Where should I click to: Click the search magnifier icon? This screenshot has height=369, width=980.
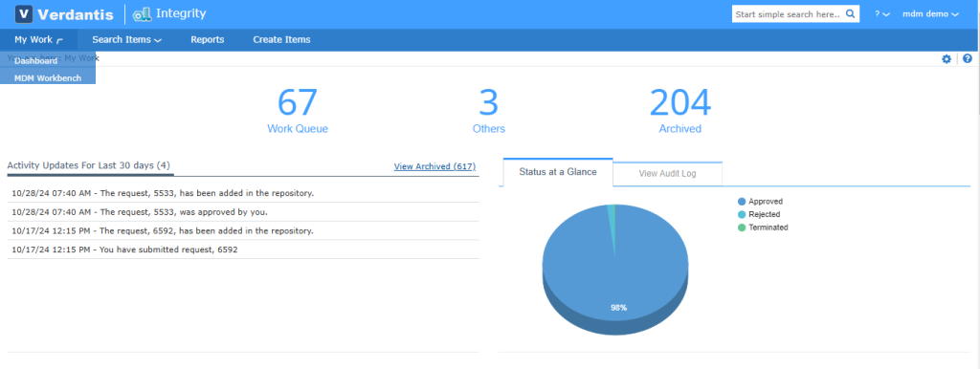[x=850, y=13]
